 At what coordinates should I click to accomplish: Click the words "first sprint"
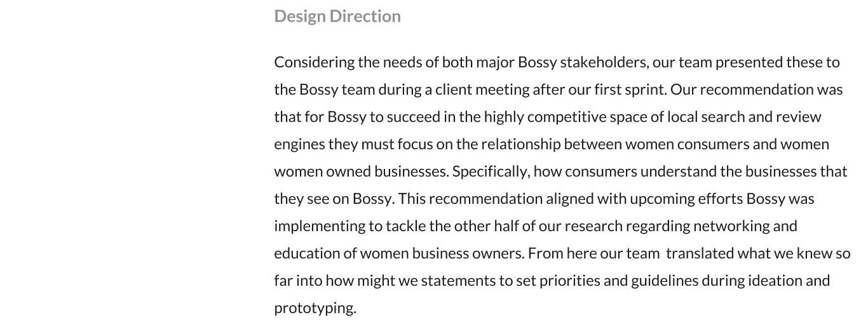(x=630, y=90)
